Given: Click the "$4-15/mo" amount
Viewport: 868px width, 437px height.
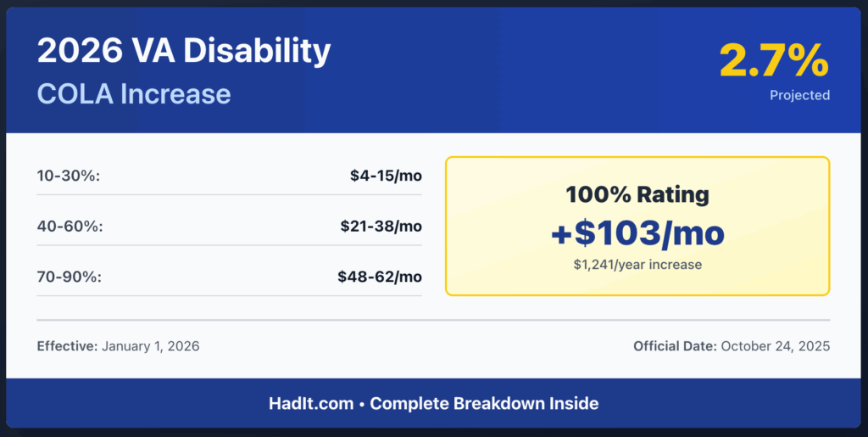Looking at the screenshot, I should 386,176.
